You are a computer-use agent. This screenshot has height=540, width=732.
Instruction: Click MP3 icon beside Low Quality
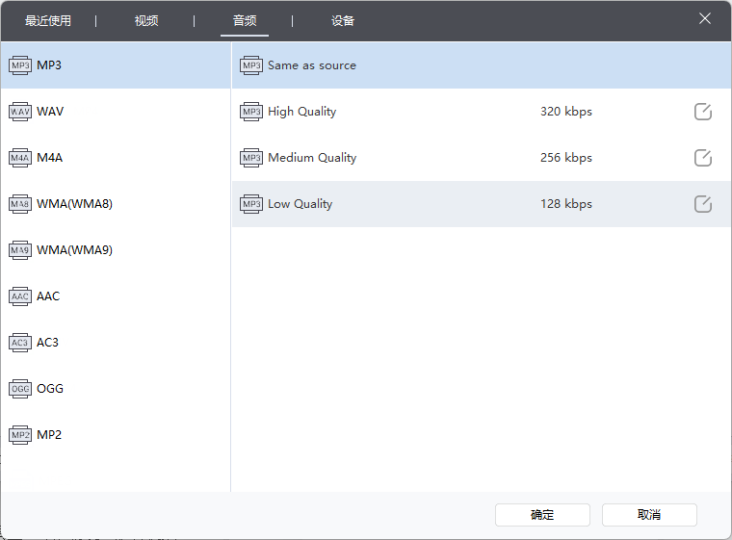251,204
